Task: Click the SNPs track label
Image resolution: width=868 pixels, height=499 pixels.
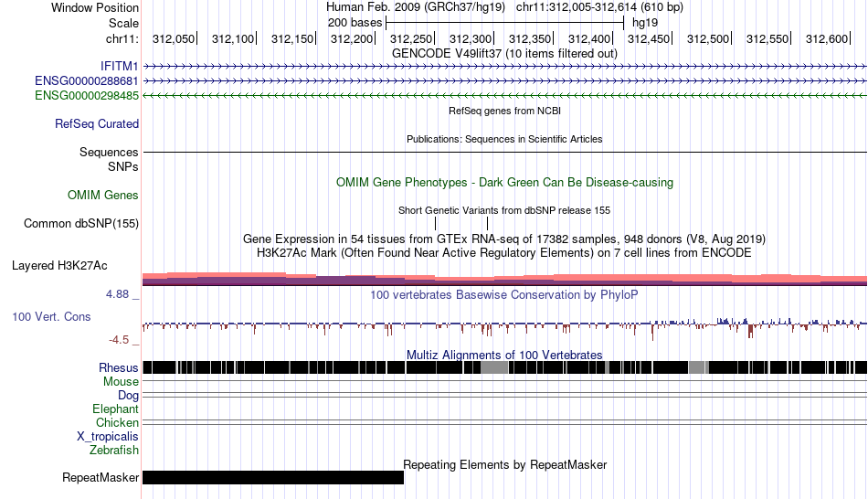Action: pos(123,166)
